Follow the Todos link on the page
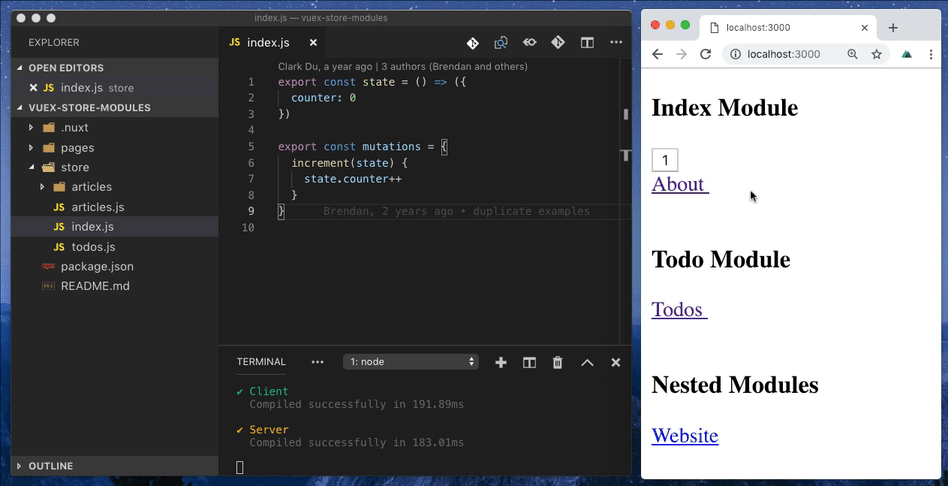 coord(679,309)
